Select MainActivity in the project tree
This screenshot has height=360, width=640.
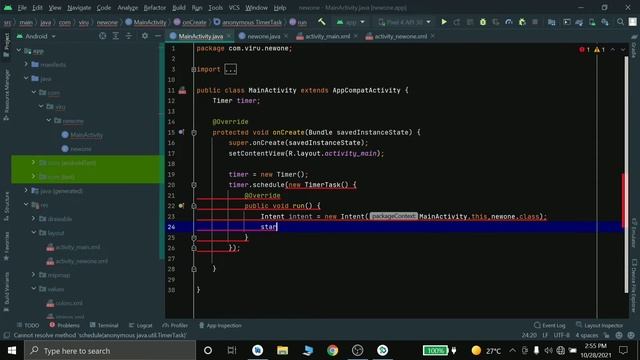click(82, 135)
